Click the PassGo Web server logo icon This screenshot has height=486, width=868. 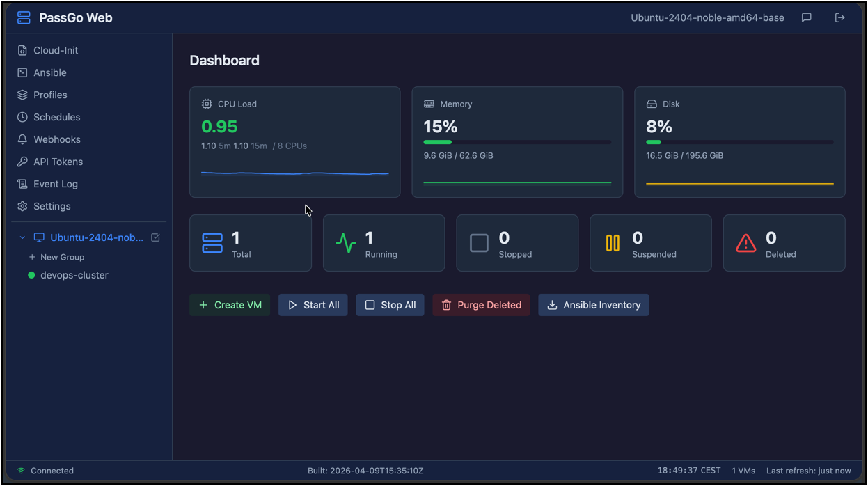click(x=24, y=17)
